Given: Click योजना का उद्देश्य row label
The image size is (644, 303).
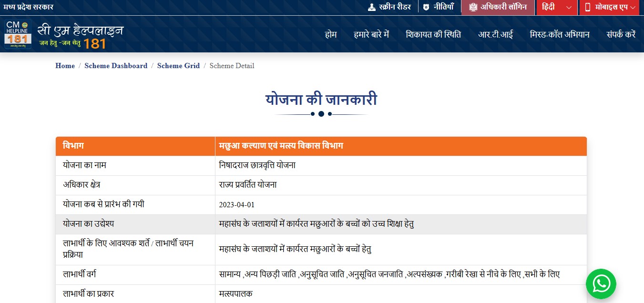Looking at the screenshot, I should point(88,224).
